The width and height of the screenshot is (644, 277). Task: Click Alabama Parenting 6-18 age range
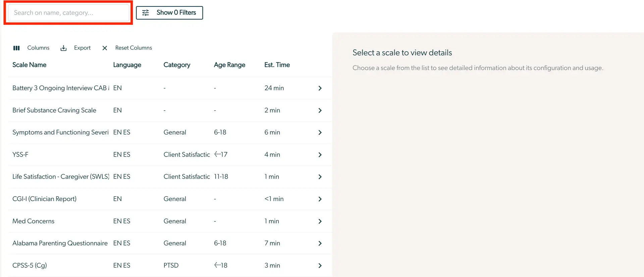pyautogui.click(x=220, y=243)
